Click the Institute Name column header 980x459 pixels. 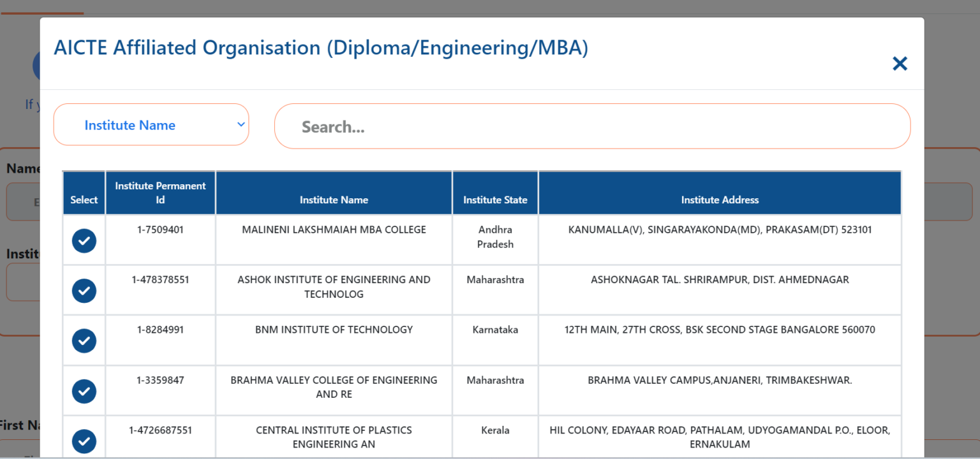(x=334, y=200)
